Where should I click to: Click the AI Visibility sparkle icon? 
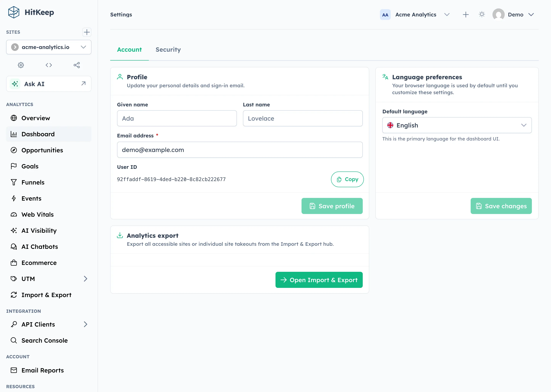(14, 230)
